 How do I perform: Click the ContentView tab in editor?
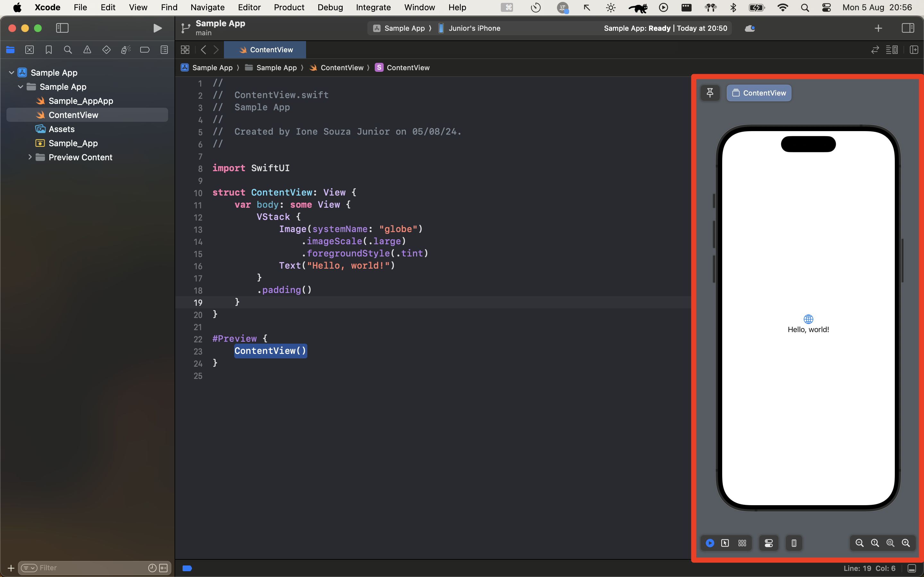point(265,49)
